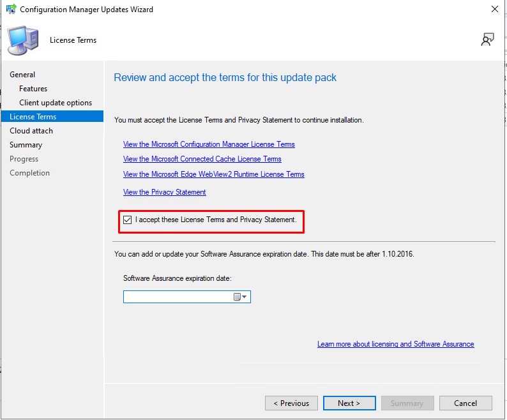The image size is (507, 420).
Task: Click inside Software Assurance expiration date field
Action: coord(178,297)
